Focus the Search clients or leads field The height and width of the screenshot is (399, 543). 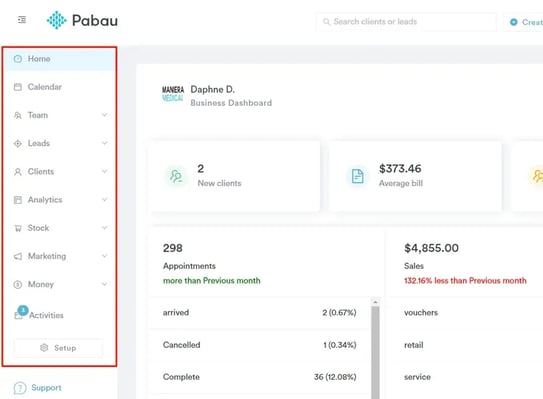[x=406, y=22]
